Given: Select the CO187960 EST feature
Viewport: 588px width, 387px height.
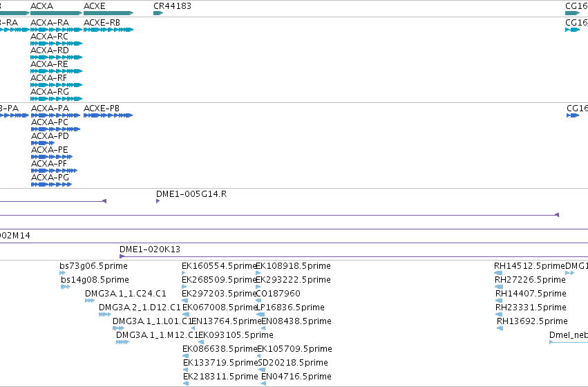Looking at the screenshot, I should click(258, 301).
